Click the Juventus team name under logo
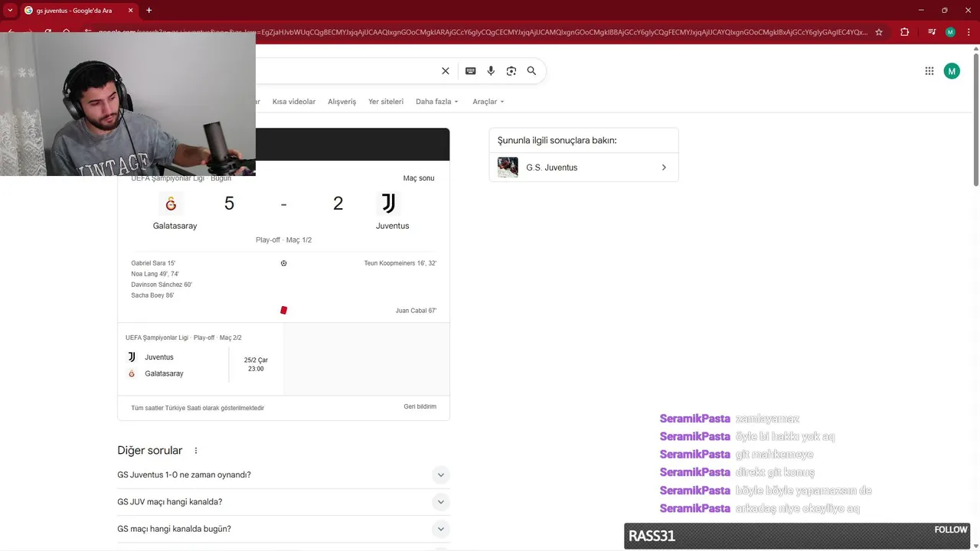 pos(392,226)
